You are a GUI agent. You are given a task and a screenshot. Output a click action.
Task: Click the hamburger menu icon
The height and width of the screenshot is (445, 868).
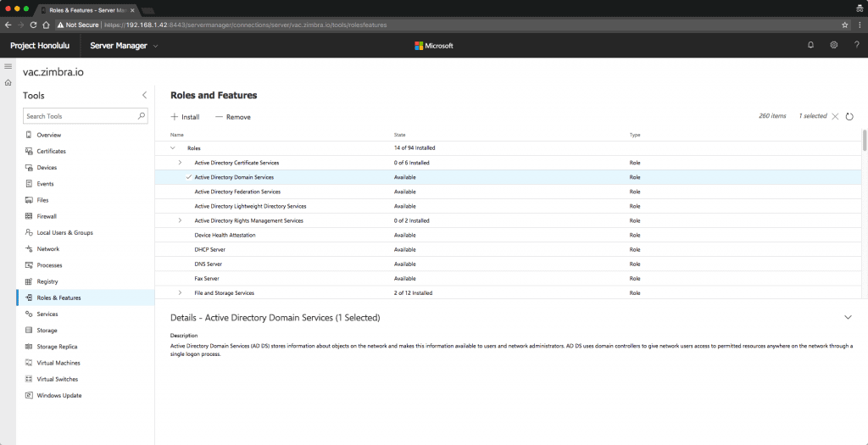click(x=8, y=66)
